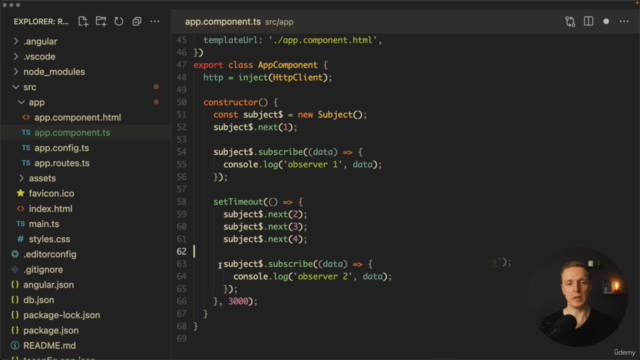Click the unsaved dot indicator in editor toolbar

coord(606,22)
